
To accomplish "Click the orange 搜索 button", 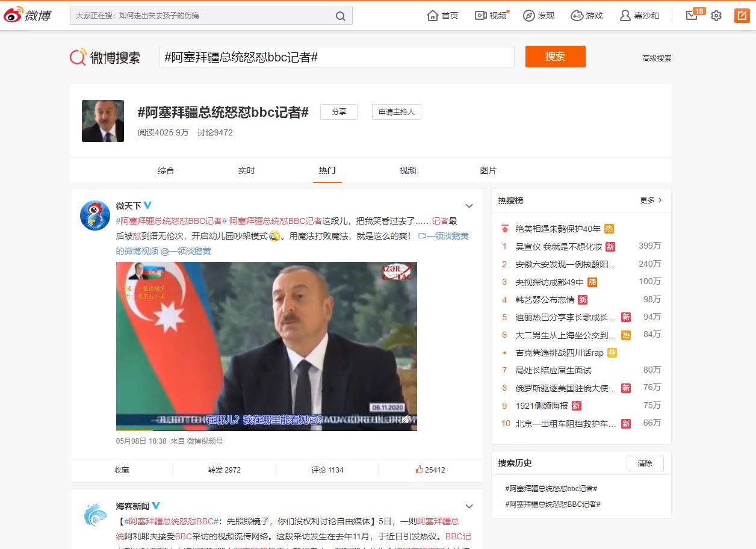I will coord(556,57).
